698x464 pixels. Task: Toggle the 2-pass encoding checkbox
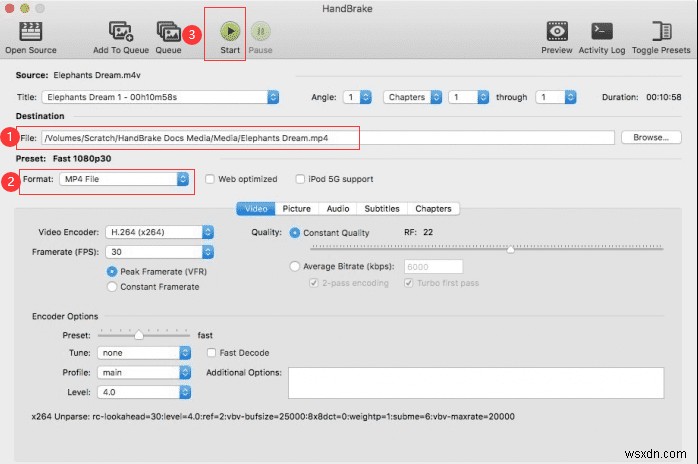click(314, 283)
